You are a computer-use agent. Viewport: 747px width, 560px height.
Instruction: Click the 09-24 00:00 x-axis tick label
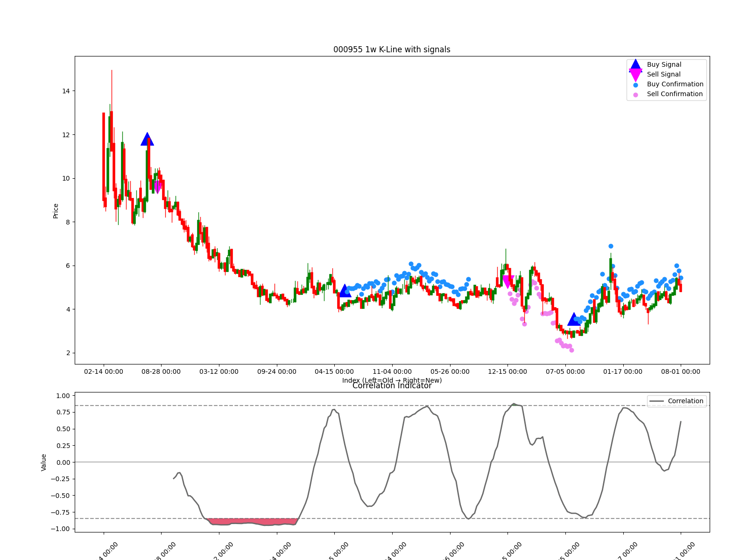point(277,371)
